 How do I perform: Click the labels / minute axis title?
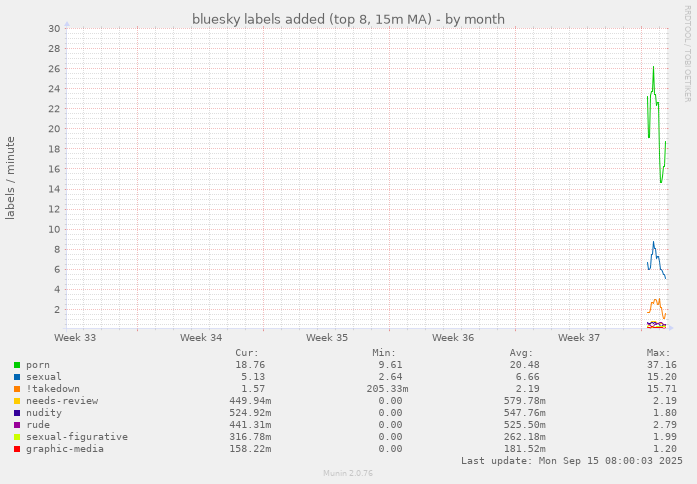(10, 178)
